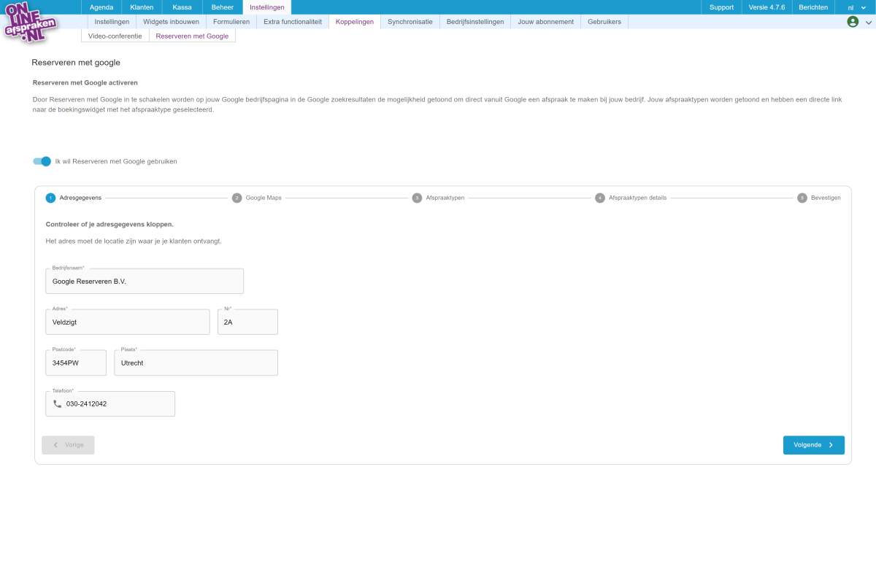Open the green user account icon

tap(853, 22)
